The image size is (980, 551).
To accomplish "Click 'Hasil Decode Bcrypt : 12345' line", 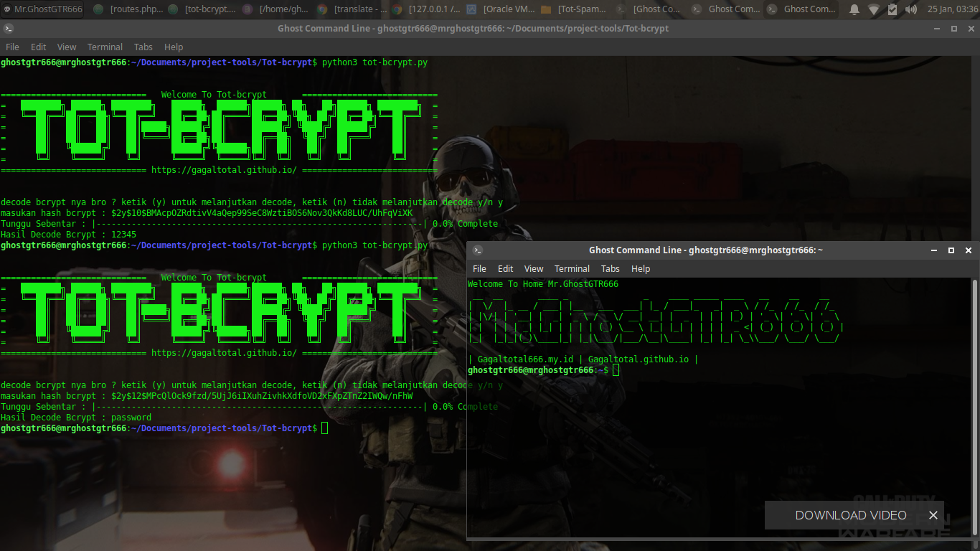I will (x=69, y=235).
